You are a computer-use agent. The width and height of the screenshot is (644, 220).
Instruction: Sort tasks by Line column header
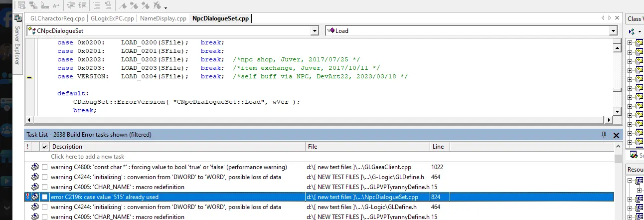pyautogui.click(x=440, y=147)
